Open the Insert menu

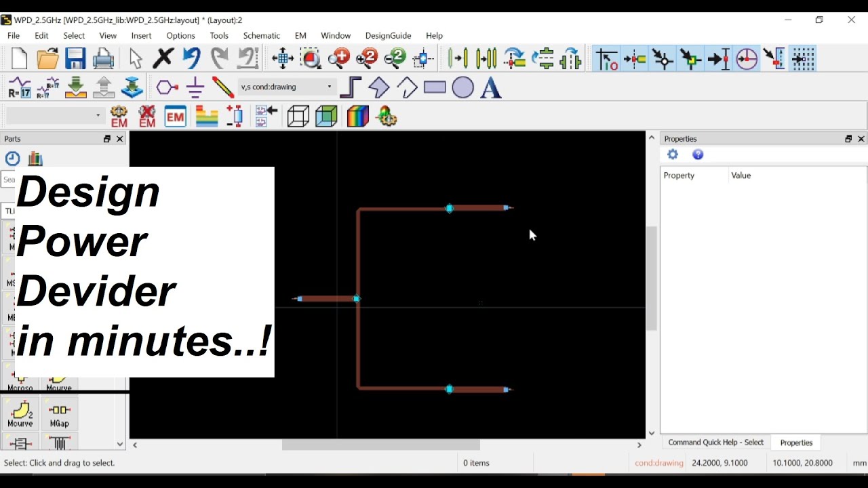[x=141, y=35]
